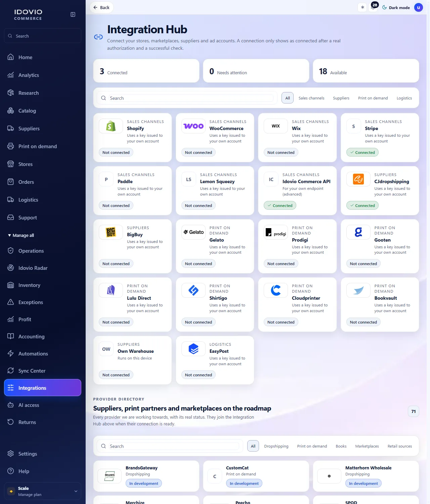Filter directory by Marketplaces

pyautogui.click(x=367, y=446)
